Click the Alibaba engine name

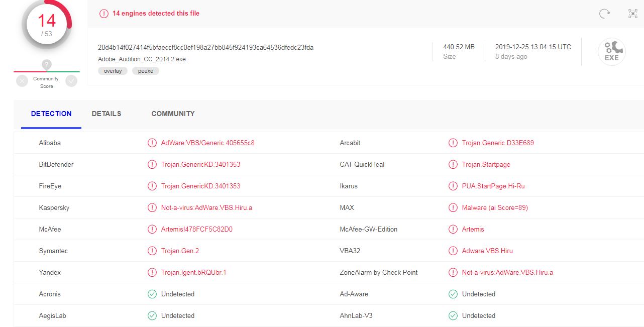[50, 143]
